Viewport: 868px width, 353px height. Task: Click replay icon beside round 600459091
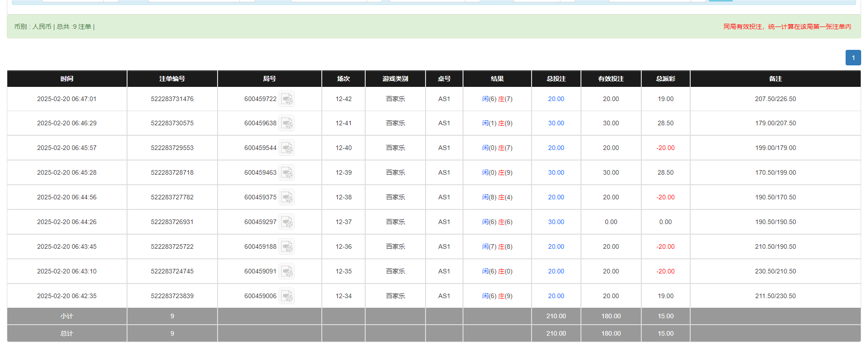pyautogui.click(x=287, y=272)
